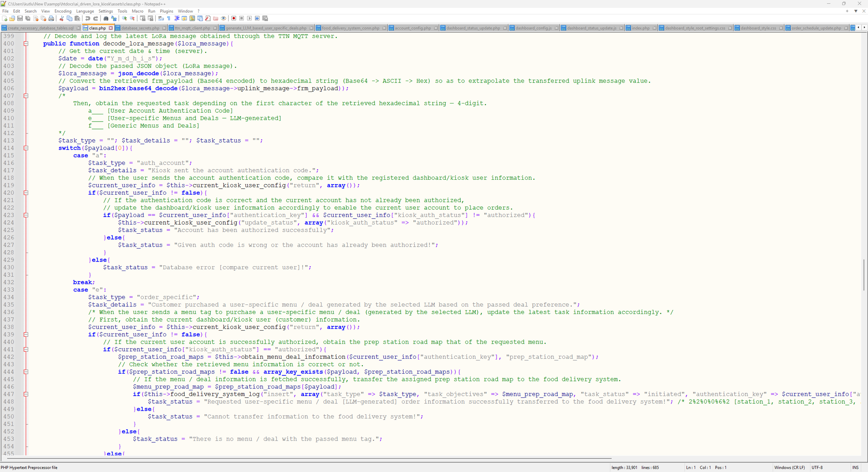The height and width of the screenshot is (472, 868).
Task: Toggle the indent guide icon
Action: point(176,18)
